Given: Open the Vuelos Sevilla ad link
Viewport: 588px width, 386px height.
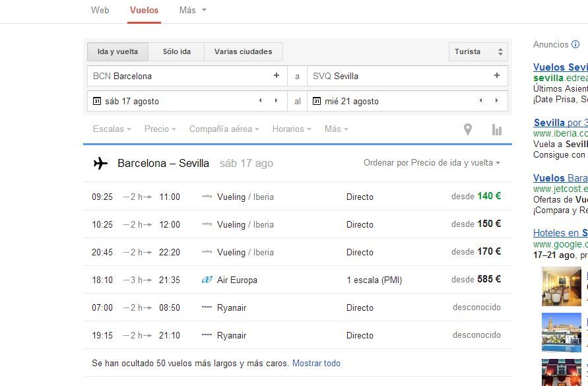Looking at the screenshot, I should pos(560,67).
